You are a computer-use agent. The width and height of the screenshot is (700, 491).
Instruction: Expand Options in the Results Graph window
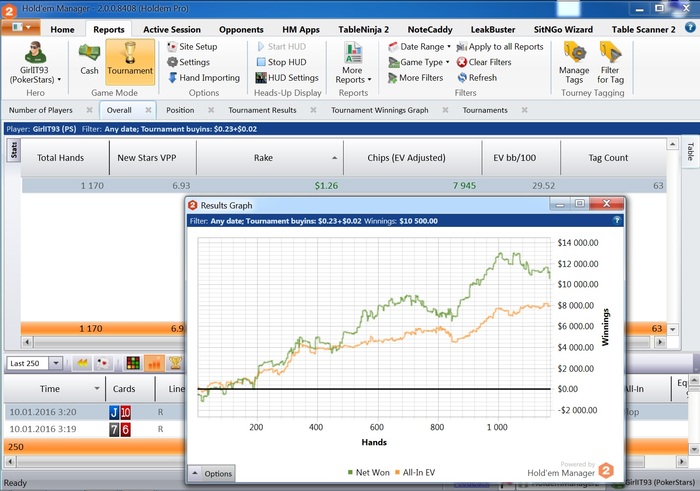pyautogui.click(x=212, y=473)
